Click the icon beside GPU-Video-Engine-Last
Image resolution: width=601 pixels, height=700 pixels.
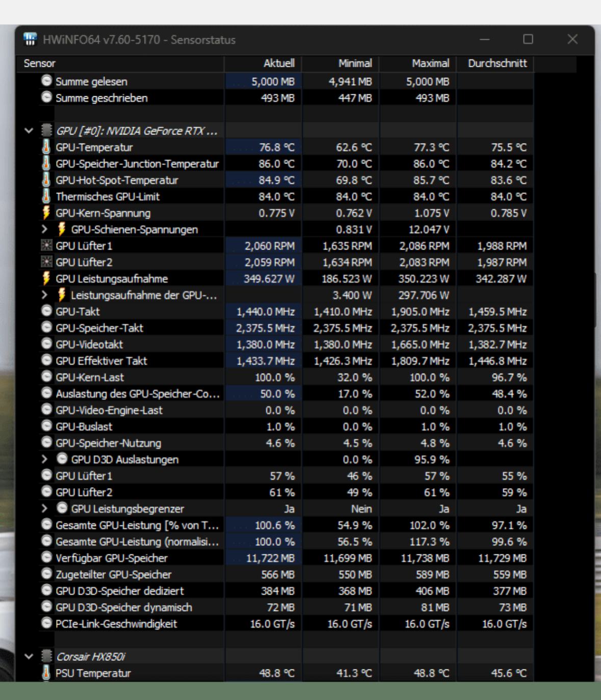46,409
